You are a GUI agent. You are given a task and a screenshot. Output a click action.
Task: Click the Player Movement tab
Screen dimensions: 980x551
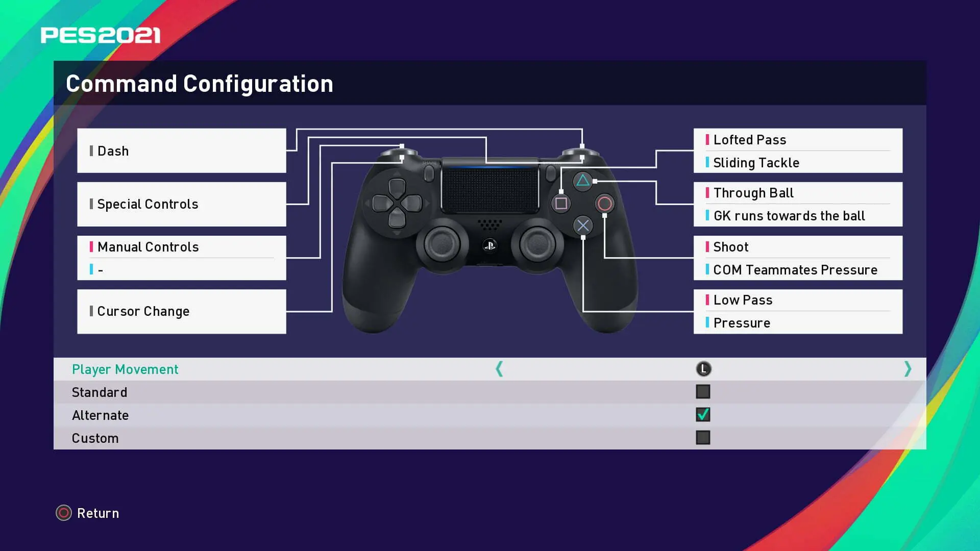click(x=125, y=369)
